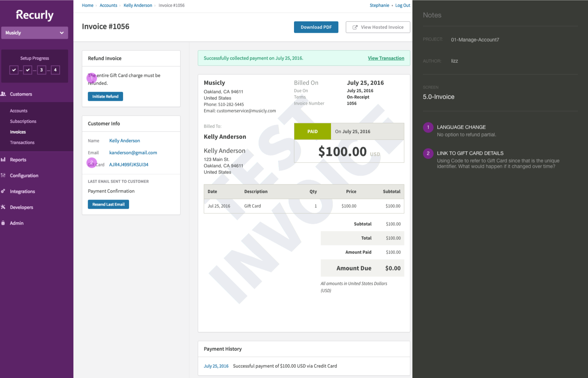
Task: Click the Invoice #1056 page heading
Action: (105, 26)
